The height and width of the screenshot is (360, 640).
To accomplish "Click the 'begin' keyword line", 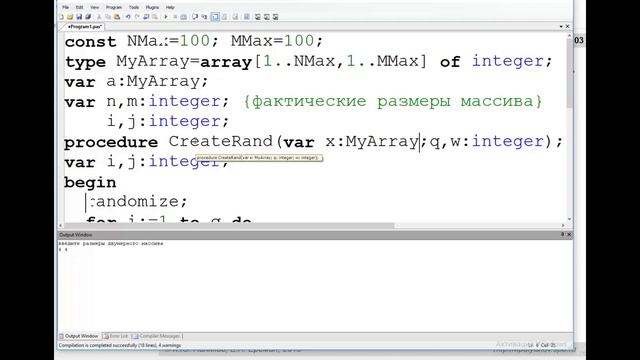I will coord(90,182).
